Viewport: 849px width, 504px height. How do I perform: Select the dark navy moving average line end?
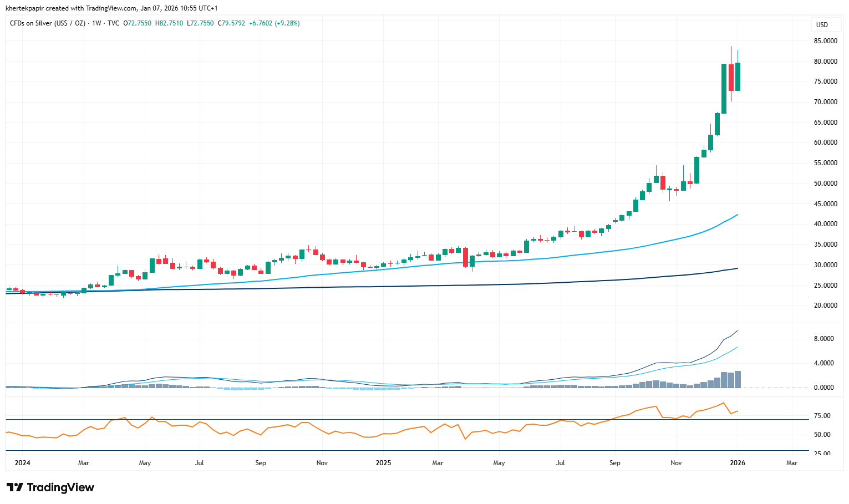(737, 268)
